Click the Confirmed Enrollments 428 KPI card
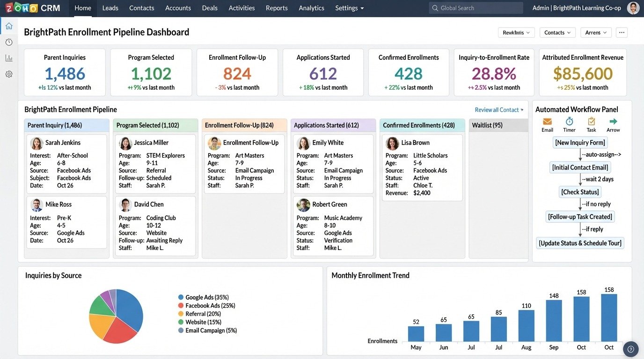 [409, 72]
